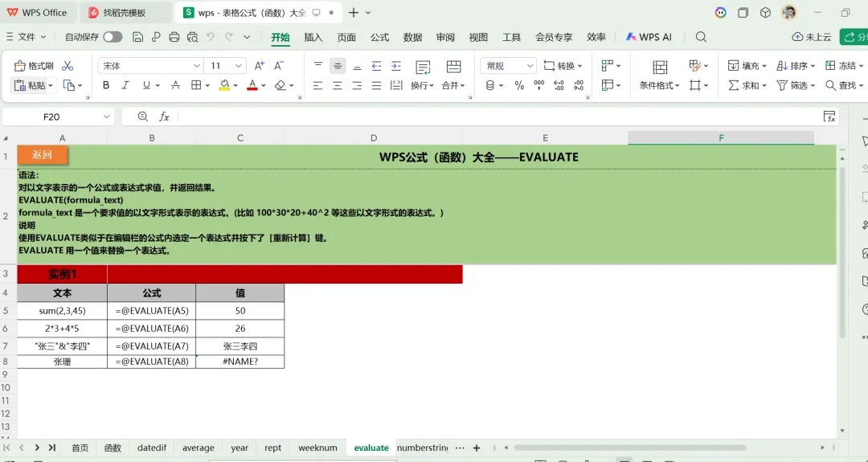Click the Increase Indent icon
The height and width of the screenshot is (462, 868).
[x=395, y=66]
